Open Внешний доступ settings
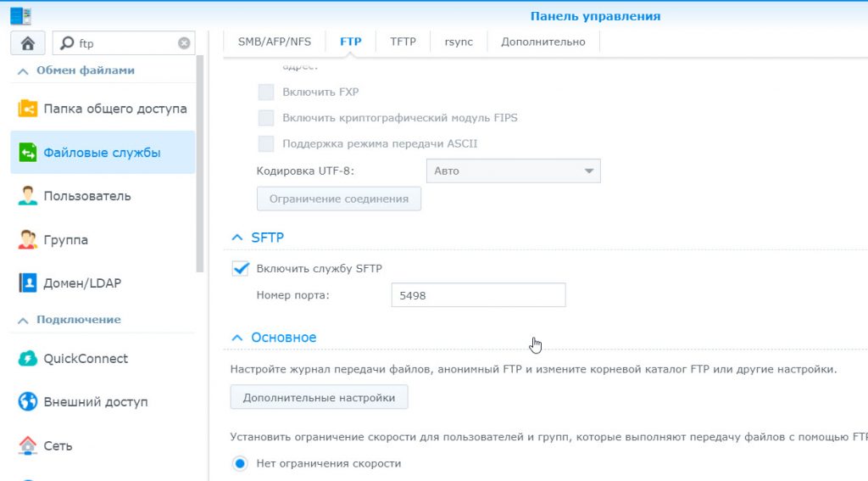868x481 pixels. click(103, 401)
